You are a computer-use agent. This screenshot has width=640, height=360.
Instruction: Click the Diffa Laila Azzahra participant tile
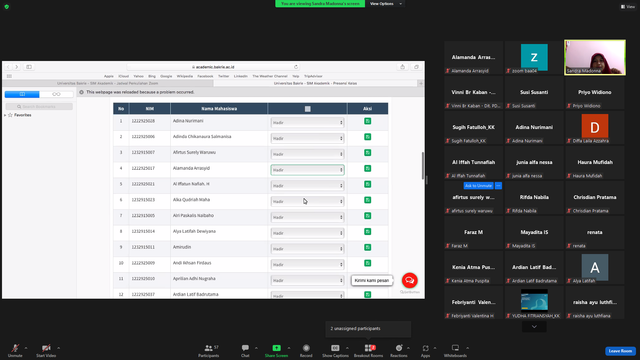[x=595, y=128]
